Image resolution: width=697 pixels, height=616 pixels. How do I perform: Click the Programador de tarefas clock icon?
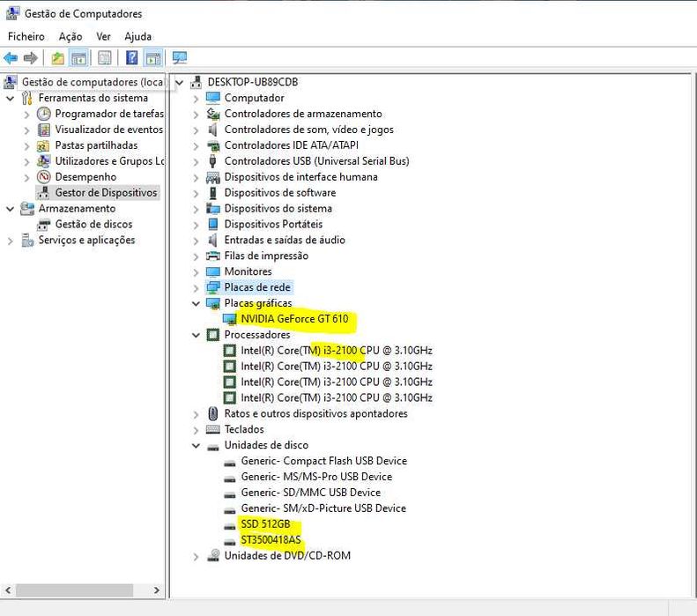point(43,114)
